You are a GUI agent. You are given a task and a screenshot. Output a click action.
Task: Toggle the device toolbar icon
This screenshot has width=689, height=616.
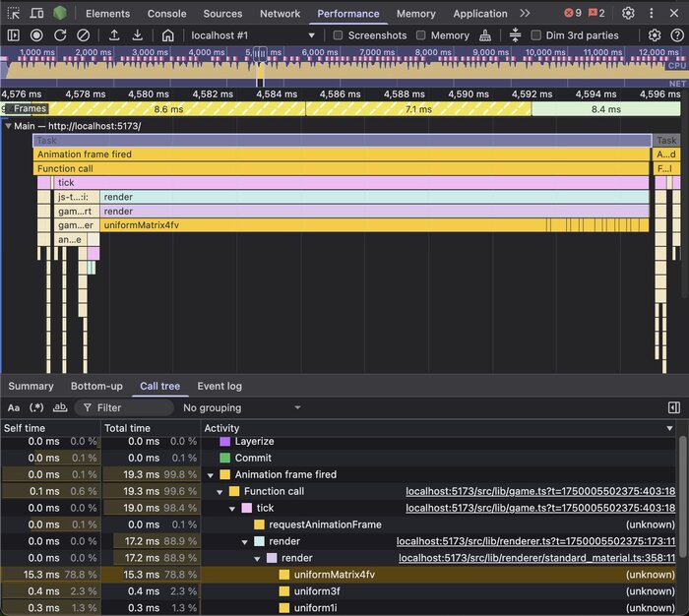36,14
